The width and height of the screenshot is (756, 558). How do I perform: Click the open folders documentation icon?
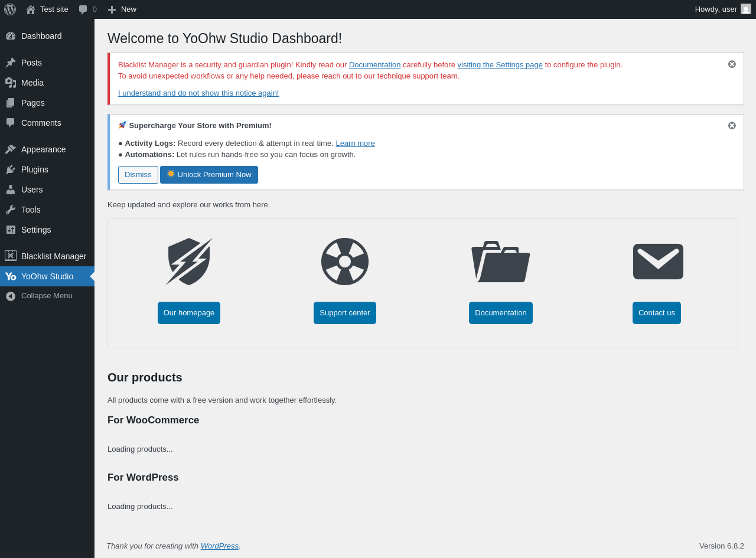point(501,262)
